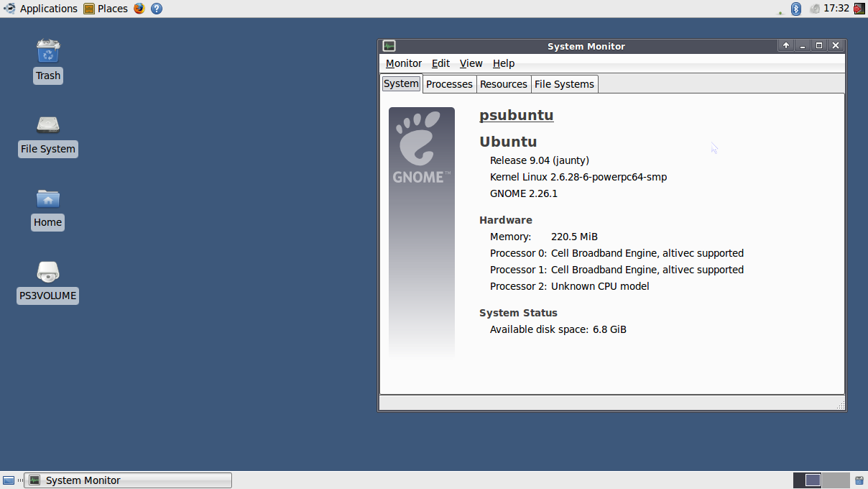Open the Applications menu
Screen dimensions: 868x489
click(41, 9)
